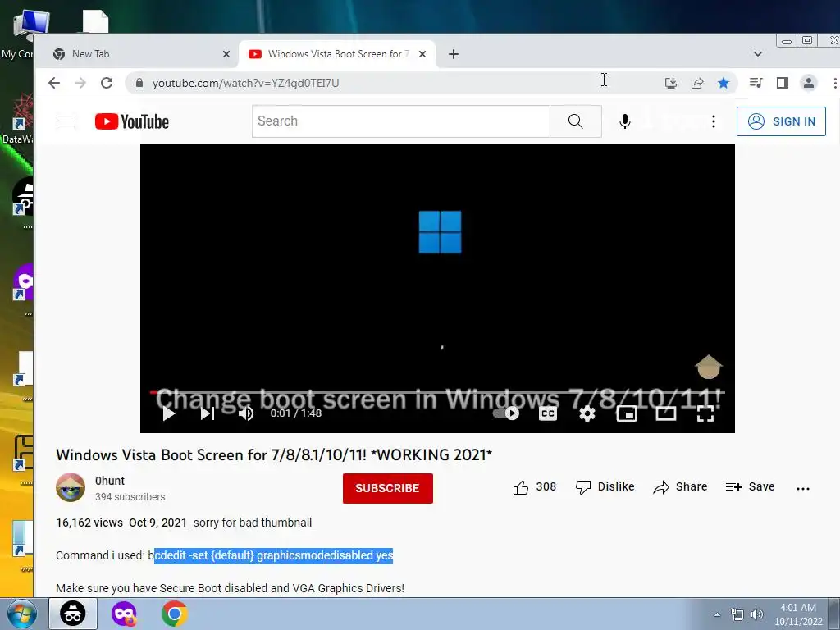This screenshot has height=630, width=840.
Task: Click the share page icon in address bar
Action: (697, 83)
